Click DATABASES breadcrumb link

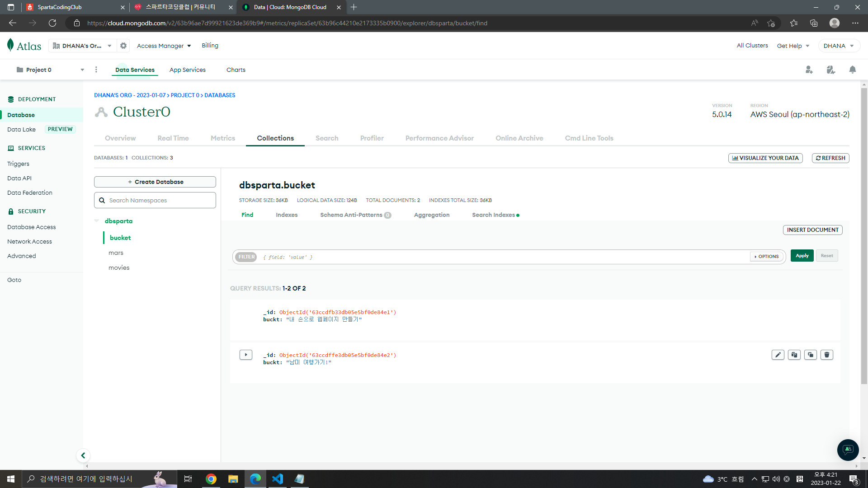[x=220, y=95]
